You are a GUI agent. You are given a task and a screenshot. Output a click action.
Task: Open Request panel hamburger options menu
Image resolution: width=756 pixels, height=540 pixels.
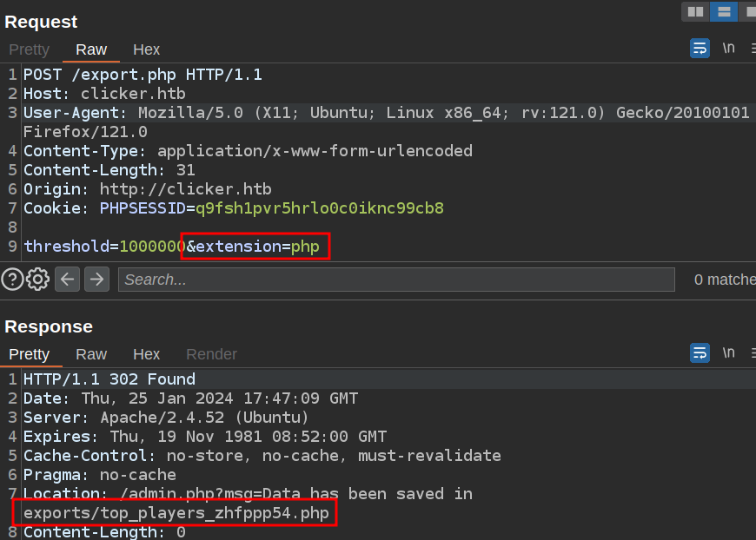[752, 49]
